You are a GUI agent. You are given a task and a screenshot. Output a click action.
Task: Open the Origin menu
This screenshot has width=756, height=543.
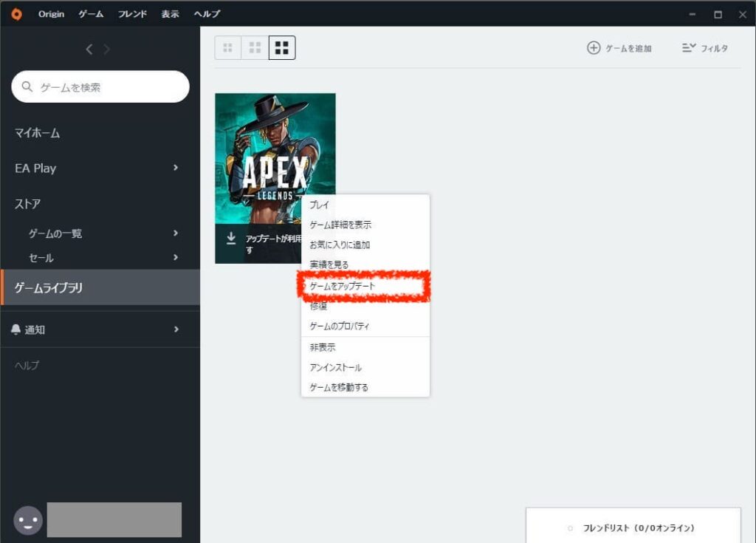(51, 14)
